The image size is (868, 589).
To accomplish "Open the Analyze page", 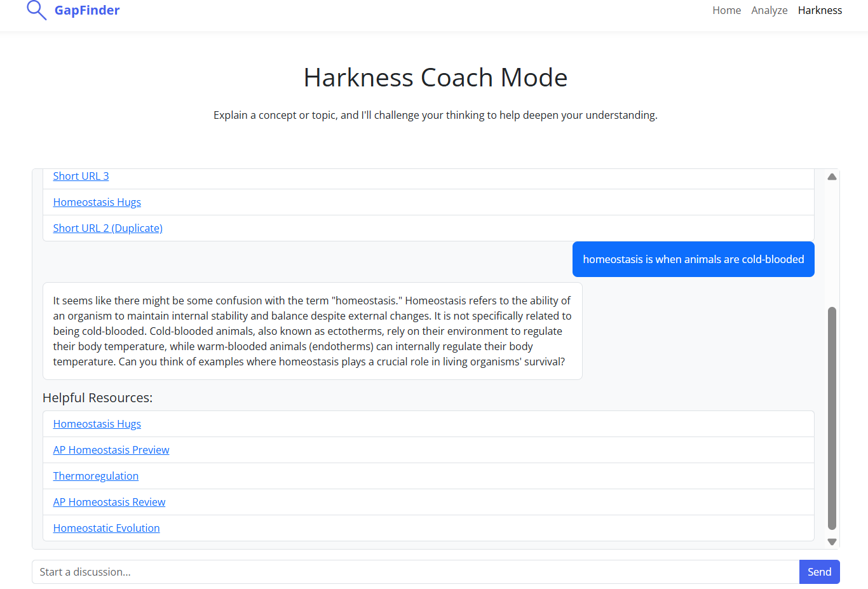I will click(x=769, y=10).
